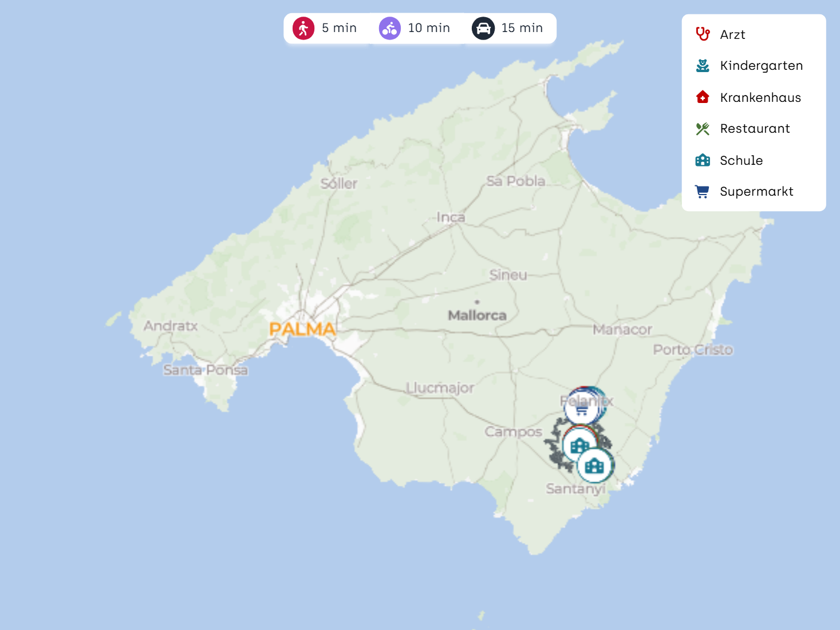840x630 pixels.
Task: Click the Krankenhaus red hospital icon
Action: point(703,97)
